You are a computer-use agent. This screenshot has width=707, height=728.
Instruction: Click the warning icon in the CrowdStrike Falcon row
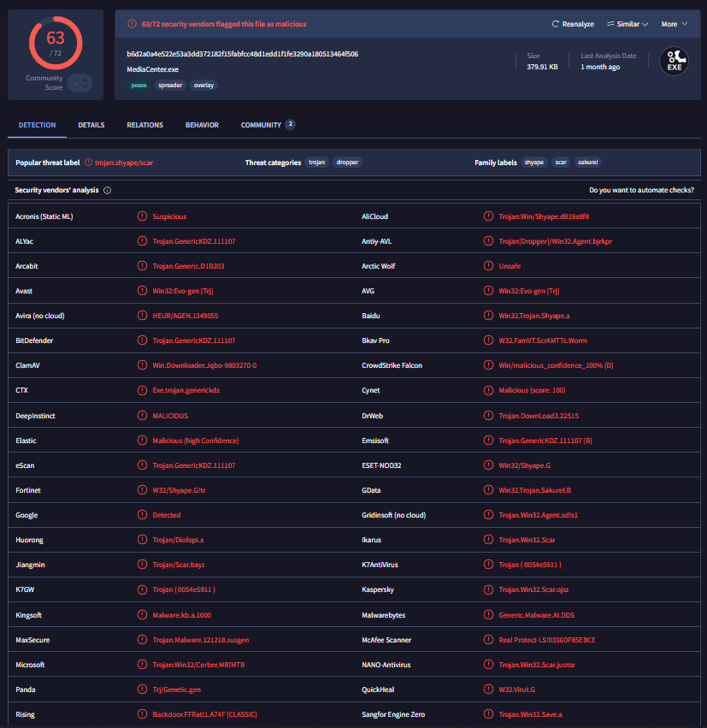pyautogui.click(x=488, y=365)
